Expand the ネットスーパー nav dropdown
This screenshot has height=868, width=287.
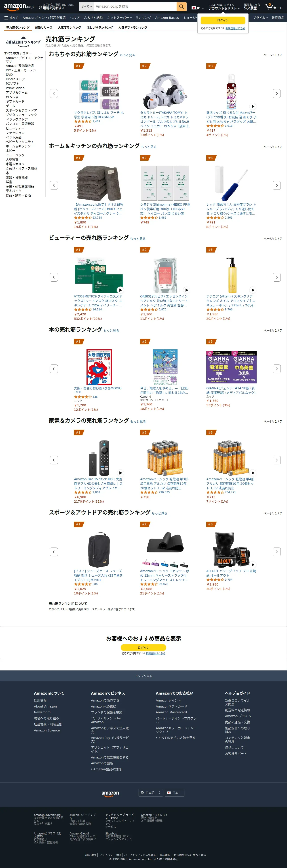click(x=119, y=18)
